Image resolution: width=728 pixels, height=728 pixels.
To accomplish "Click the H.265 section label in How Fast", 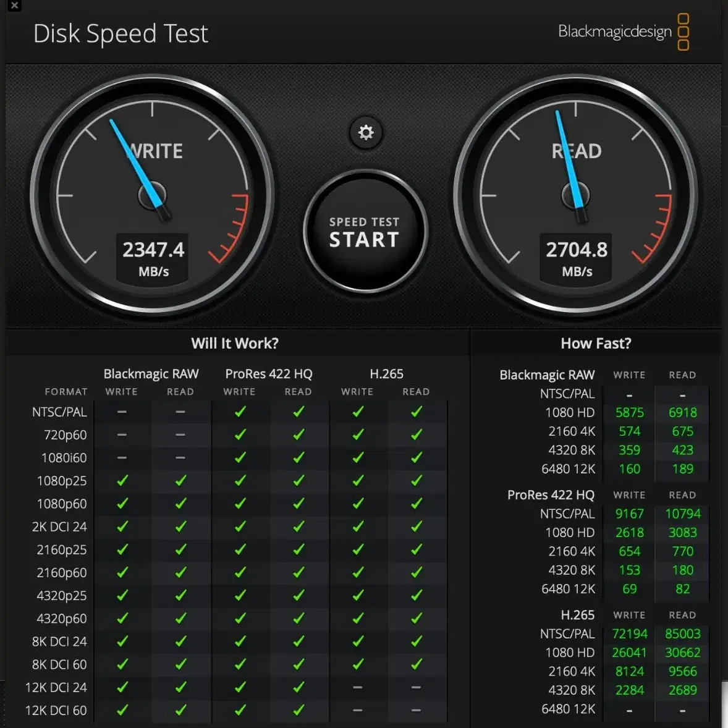I will click(578, 615).
